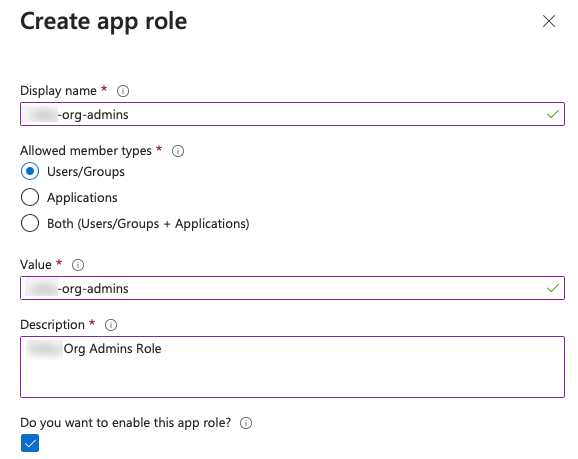The width and height of the screenshot is (578, 459).
Task: Click inside the Description text area
Action: [292, 367]
